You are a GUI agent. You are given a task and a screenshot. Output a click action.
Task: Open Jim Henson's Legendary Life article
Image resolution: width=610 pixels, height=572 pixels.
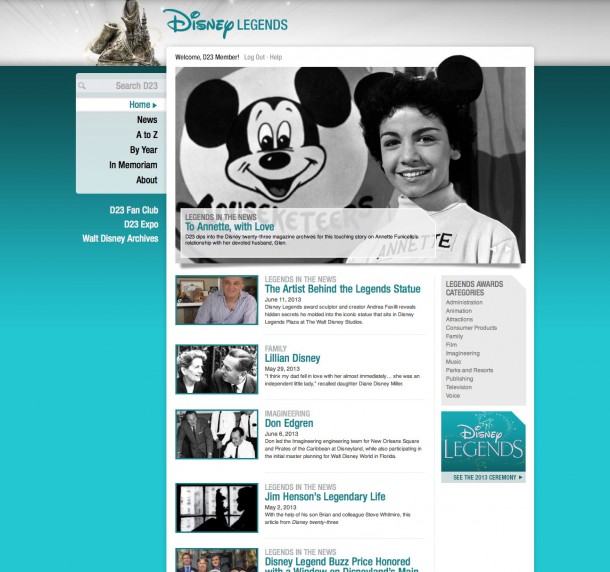coord(325,497)
